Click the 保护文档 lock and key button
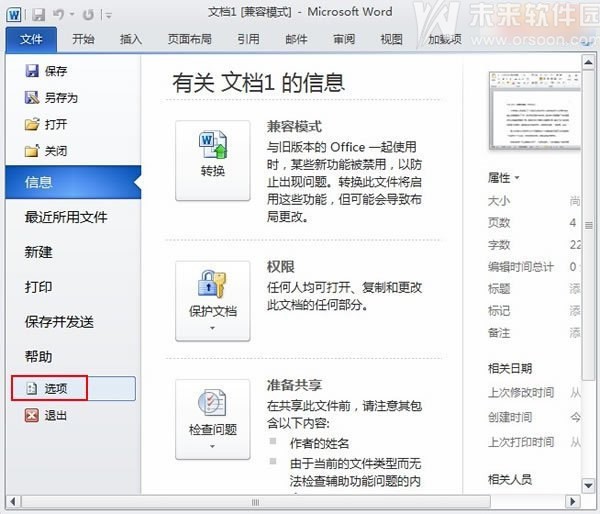 coord(213,301)
